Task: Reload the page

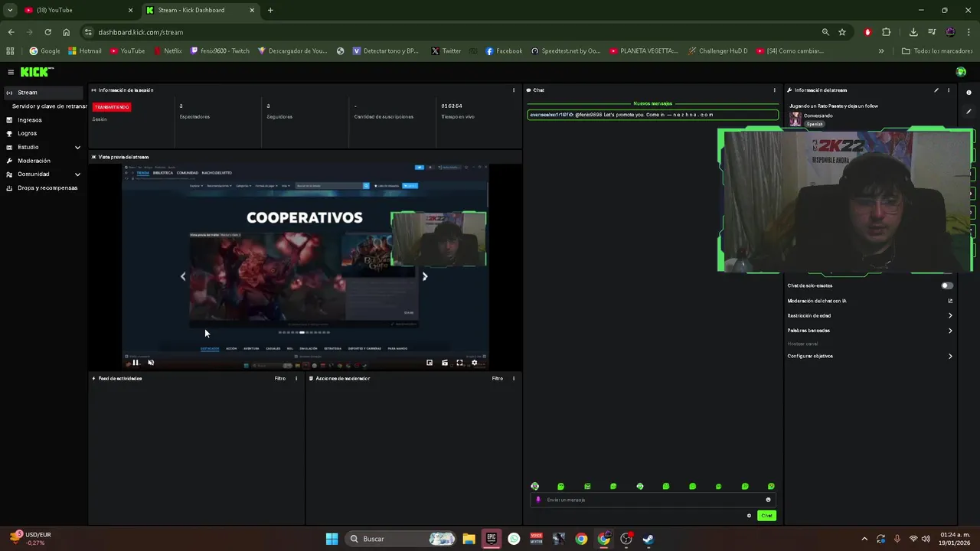Action: pos(47,32)
